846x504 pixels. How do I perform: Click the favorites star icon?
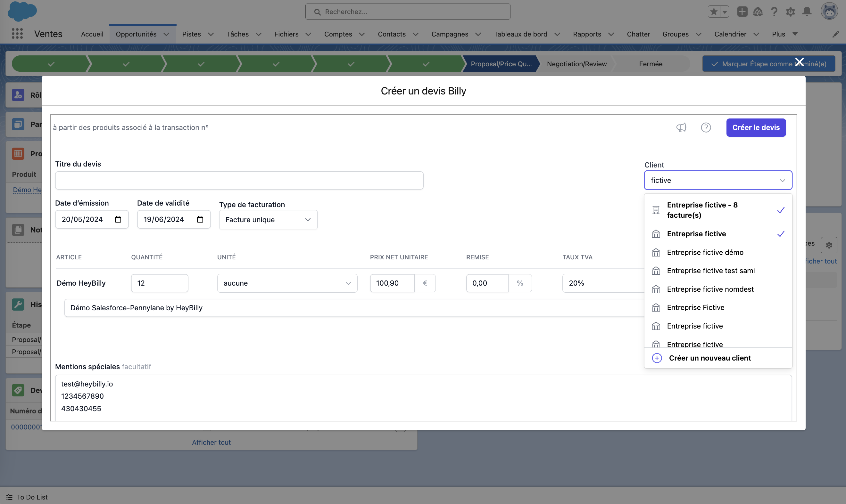713,12
